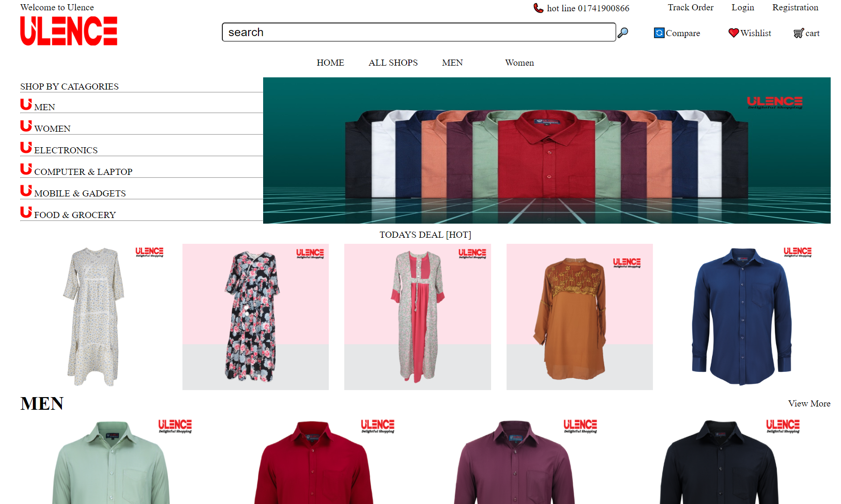Click the red hotline phone icon

coord(538,8)
